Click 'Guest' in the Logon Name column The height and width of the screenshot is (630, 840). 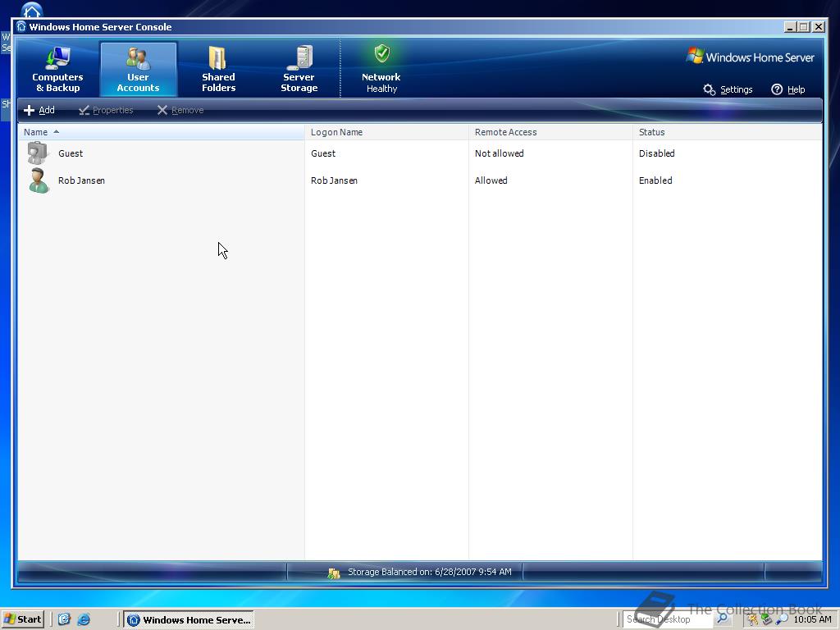(x=323, y=153)
